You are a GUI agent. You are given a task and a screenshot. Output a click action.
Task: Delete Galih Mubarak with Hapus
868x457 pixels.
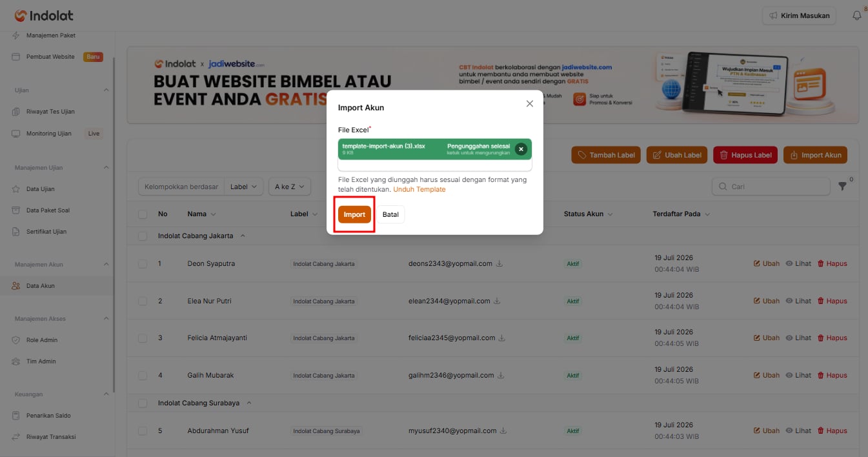[x=832, y=375]
